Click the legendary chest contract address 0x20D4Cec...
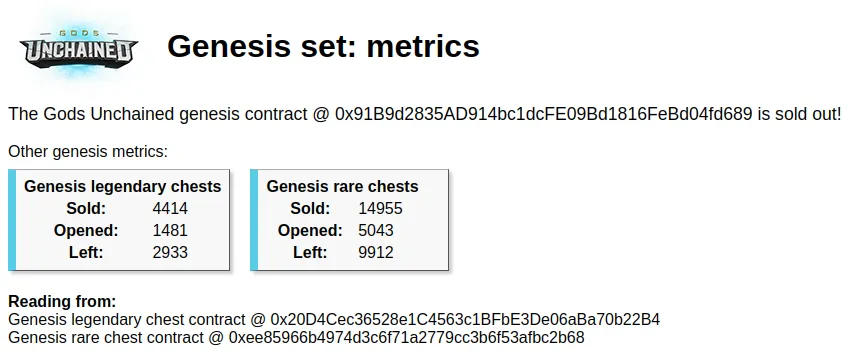This screenshot has height=363, width=861. [465, 320]
